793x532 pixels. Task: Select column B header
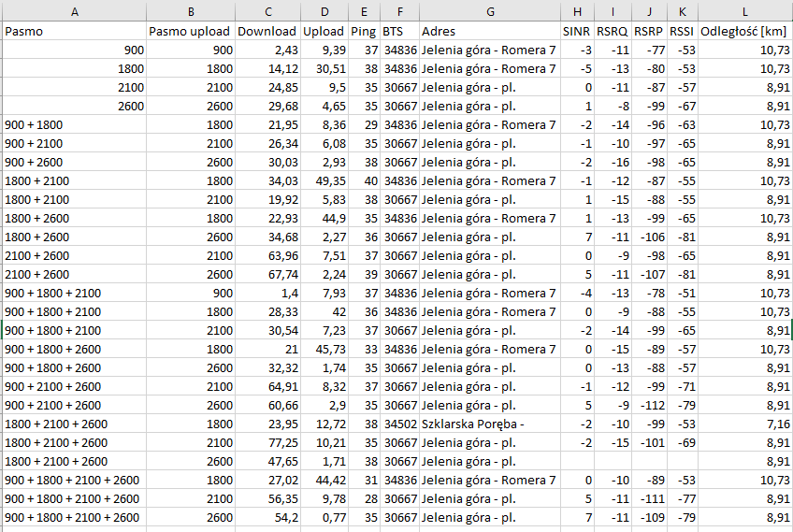pyautogui.click(x=191, y=11)
